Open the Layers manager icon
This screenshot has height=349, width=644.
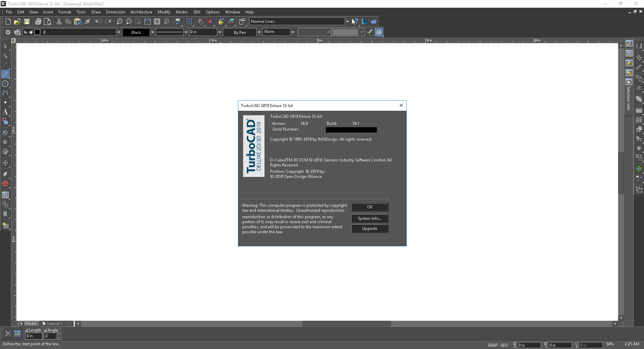[17, 32]
